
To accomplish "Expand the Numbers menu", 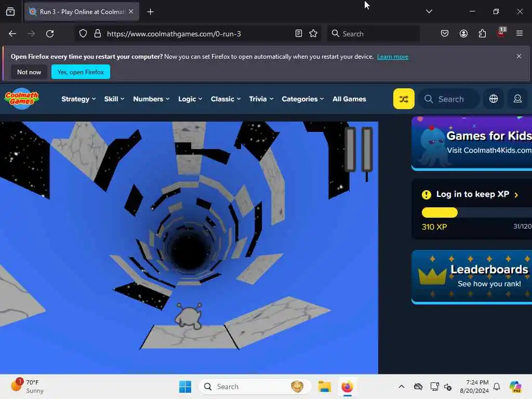I will (151, 99).
